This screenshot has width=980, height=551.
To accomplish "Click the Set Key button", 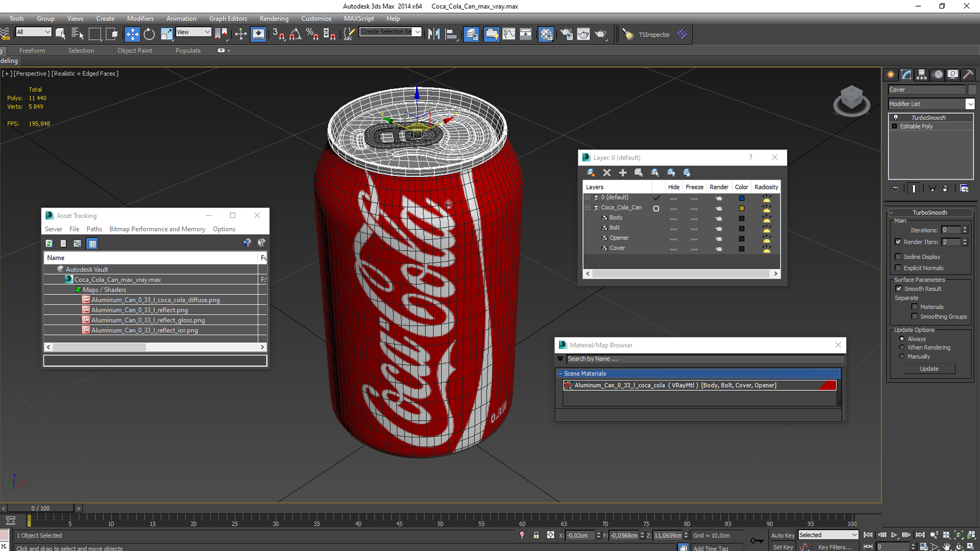I will click(x=782, y=547).
